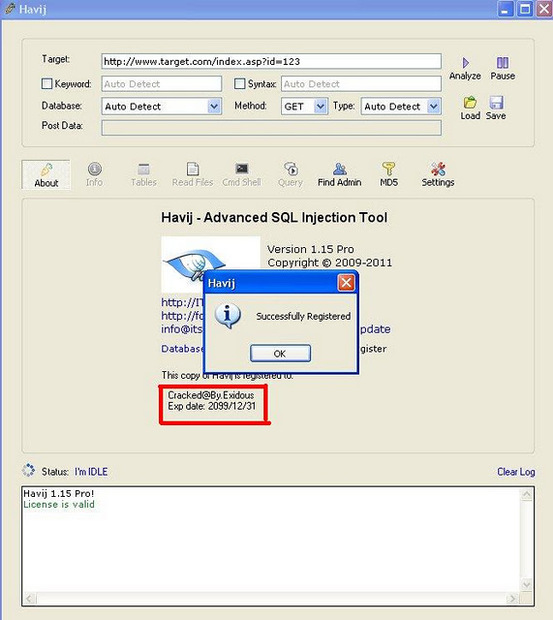553x620 pixels.
Task: Focus the Syntax Auto Detect field
Action: coord(361,84)
